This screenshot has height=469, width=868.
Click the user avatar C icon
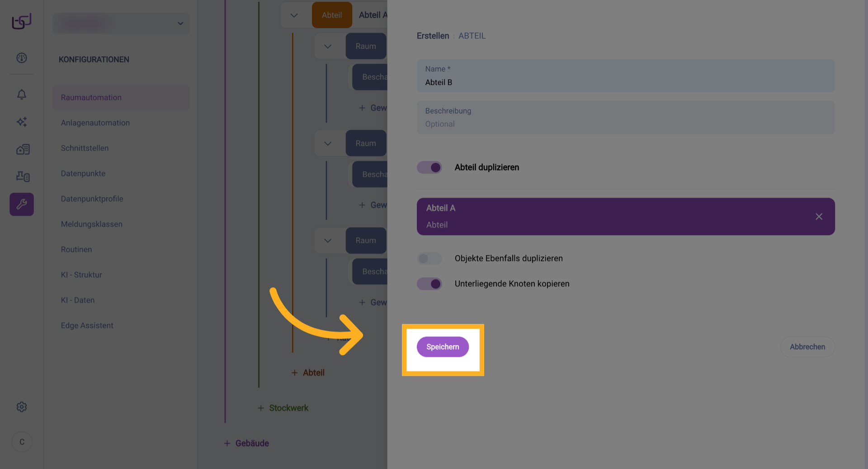[x=22, y=442]
